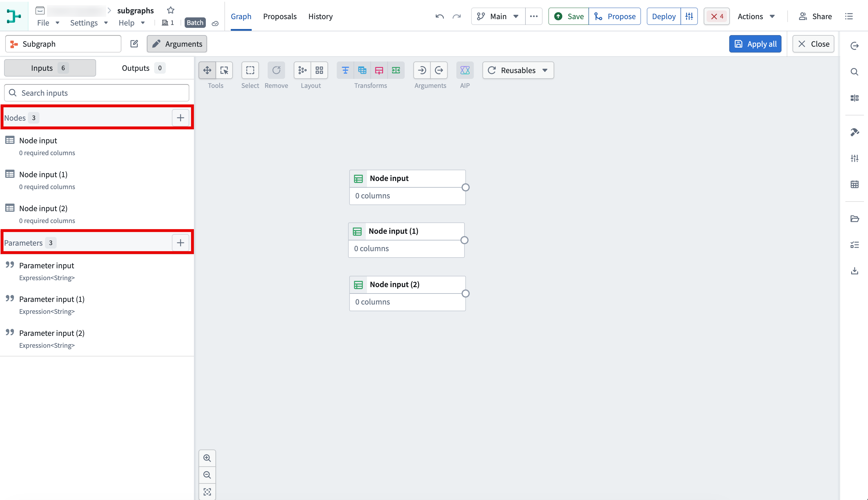Click the Apply all button

(755, 44)
